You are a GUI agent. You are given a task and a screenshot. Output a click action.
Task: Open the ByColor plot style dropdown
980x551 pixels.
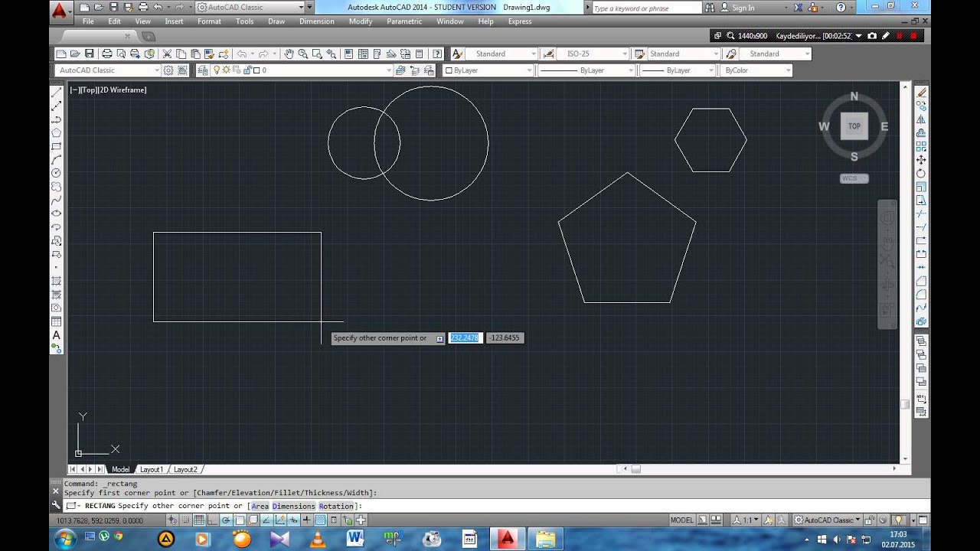coord(756,70)
